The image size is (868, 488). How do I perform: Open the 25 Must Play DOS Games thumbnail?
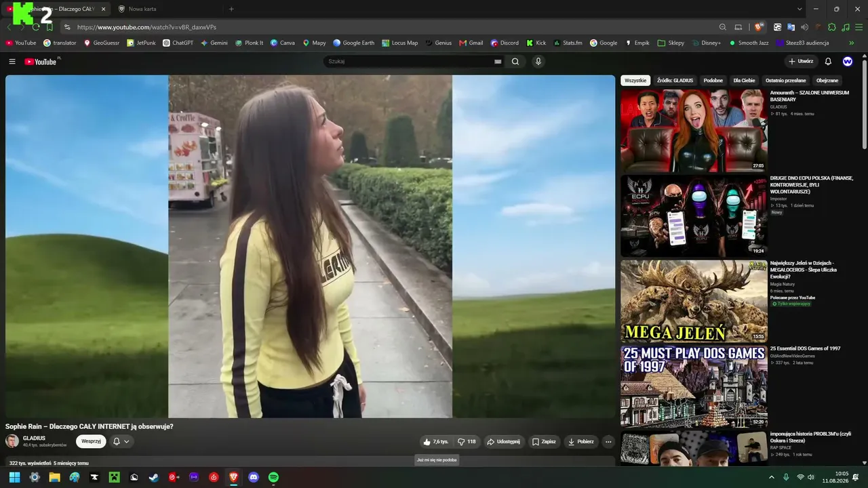click(x=694, y=386)
